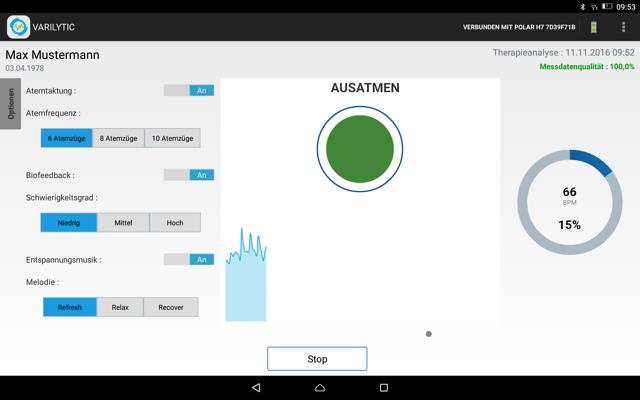Image resolution: width=640 pixels, height=400 pixels.
Task: Tap the sensor battery indicator icon
Action: pos(591,27)
